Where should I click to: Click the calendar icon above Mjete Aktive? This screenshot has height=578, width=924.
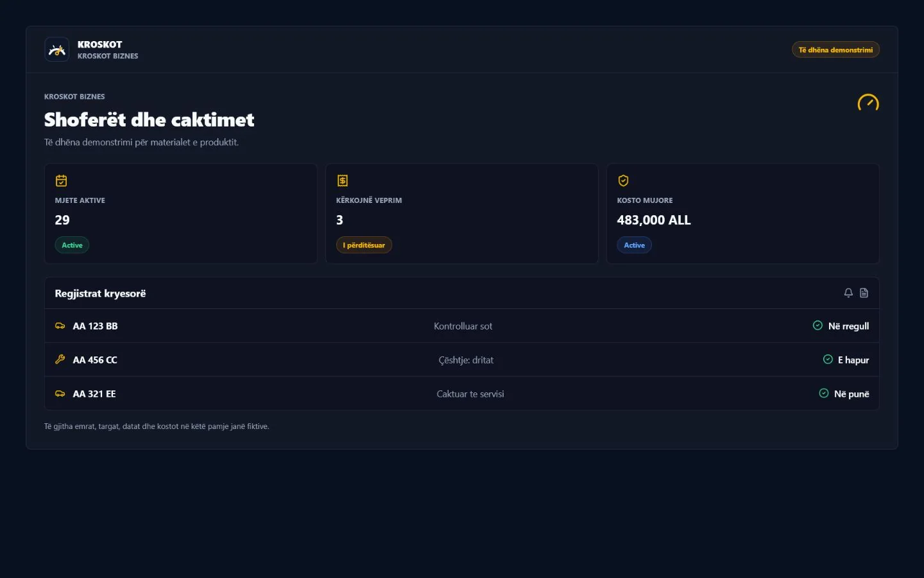coord(62,180)
